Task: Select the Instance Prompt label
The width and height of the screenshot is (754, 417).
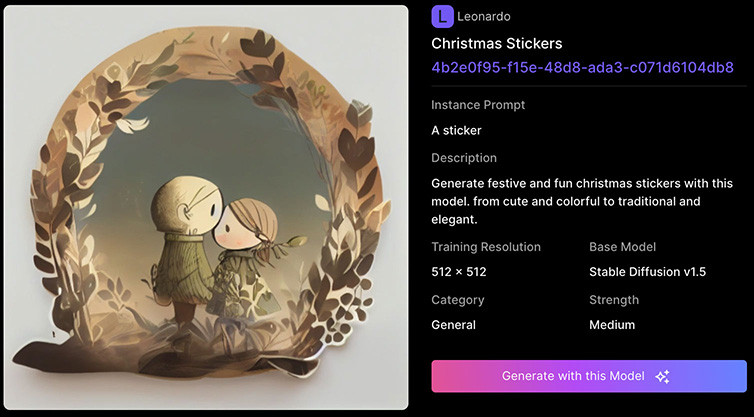Action: (478, 105)
